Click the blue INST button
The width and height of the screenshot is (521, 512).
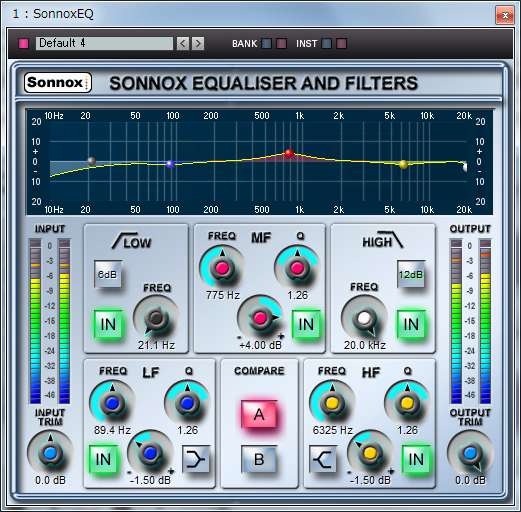pos(326,44)
